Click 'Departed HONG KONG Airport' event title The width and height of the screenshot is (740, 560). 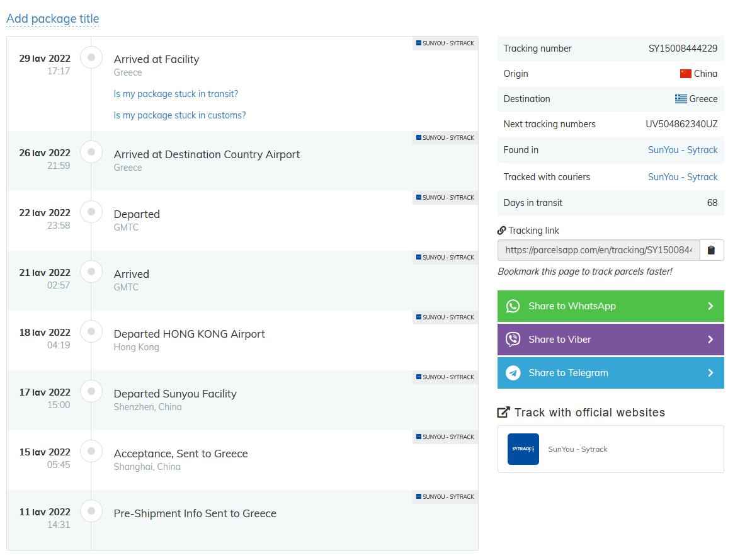pos(189,334)
